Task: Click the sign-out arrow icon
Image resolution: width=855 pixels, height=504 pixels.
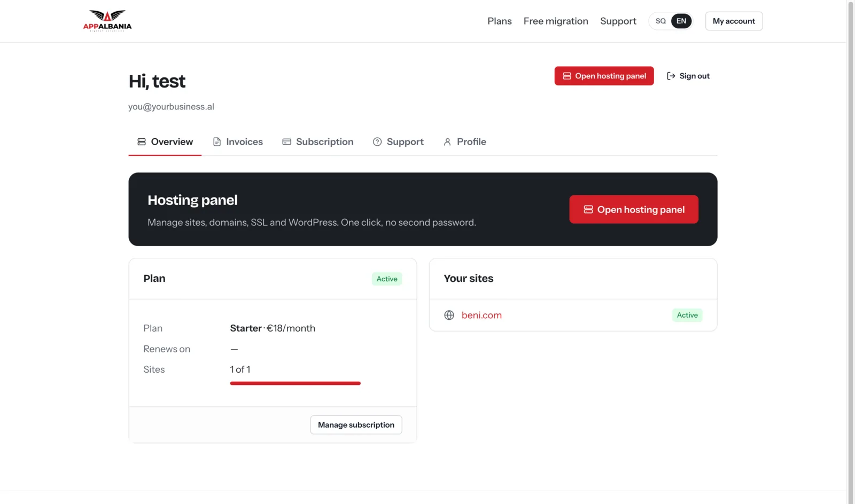Action: click(x=671, y=76)
